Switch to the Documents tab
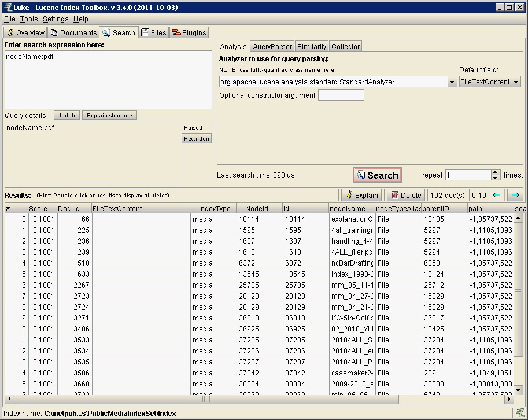The width and height of the screenshot is (528, 420). coord(74,32)
